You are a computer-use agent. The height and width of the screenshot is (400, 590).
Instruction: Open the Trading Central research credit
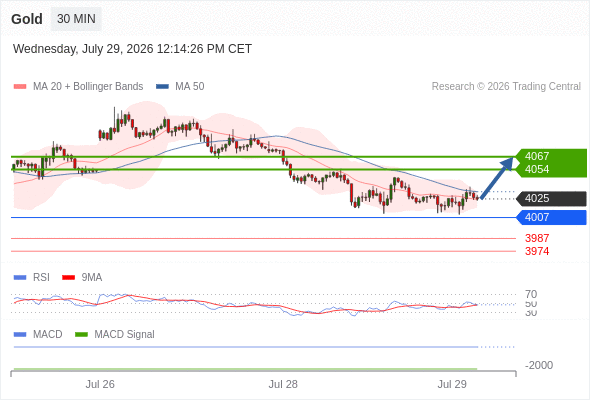point(506,87)
